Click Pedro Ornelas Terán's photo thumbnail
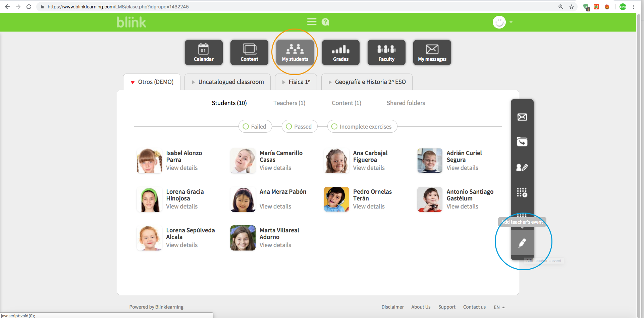 [336, 199]
